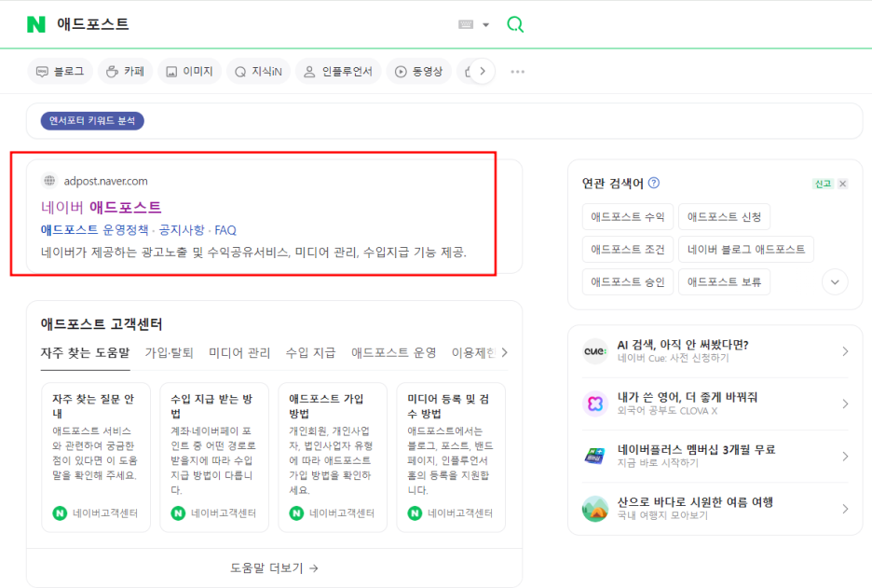Expand more related searches chevron

[835, 281]
